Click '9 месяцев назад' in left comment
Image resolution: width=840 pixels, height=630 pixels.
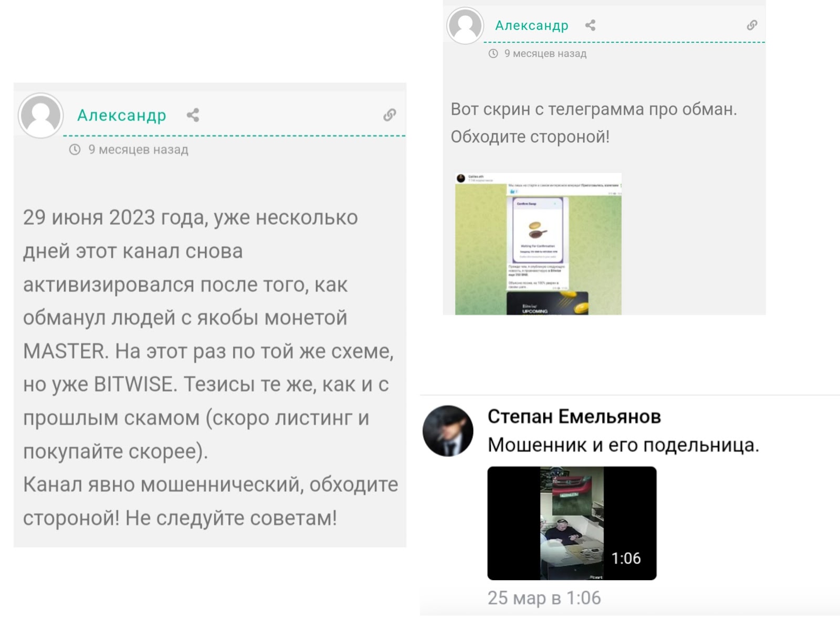[138, 150]
